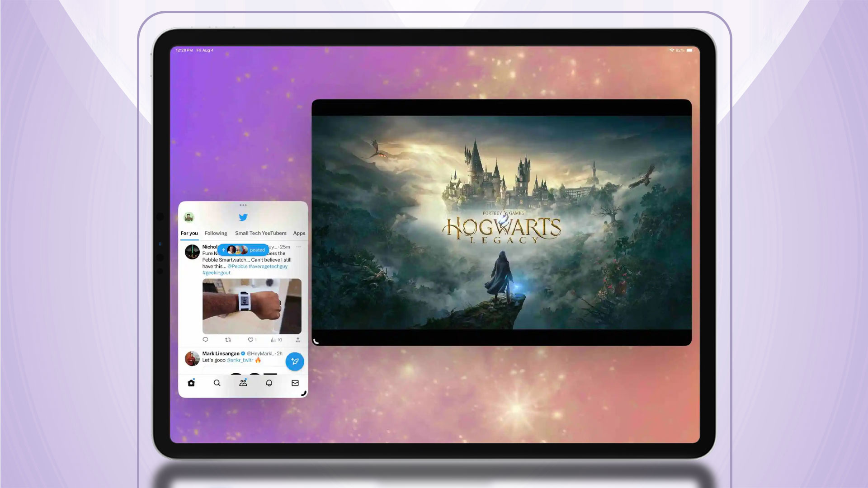Open the #averagetechguy hashtag
This screenshot has height=488, width=868.
268,266
